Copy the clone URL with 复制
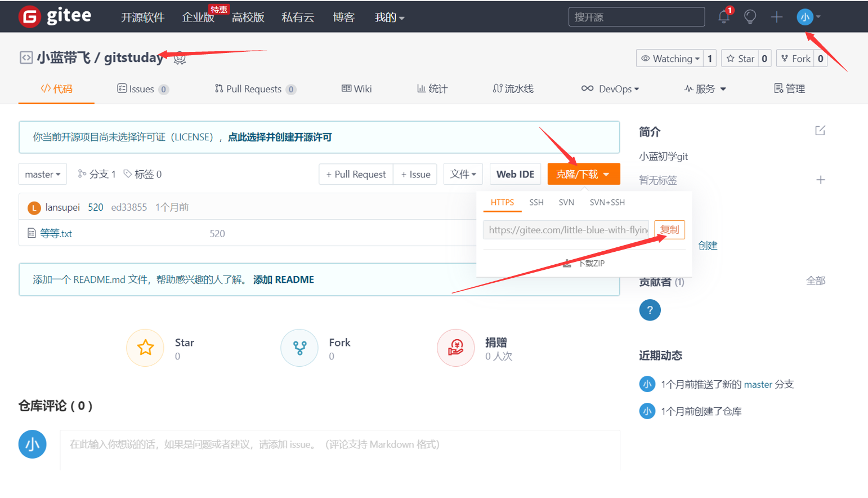 (670, 230)
